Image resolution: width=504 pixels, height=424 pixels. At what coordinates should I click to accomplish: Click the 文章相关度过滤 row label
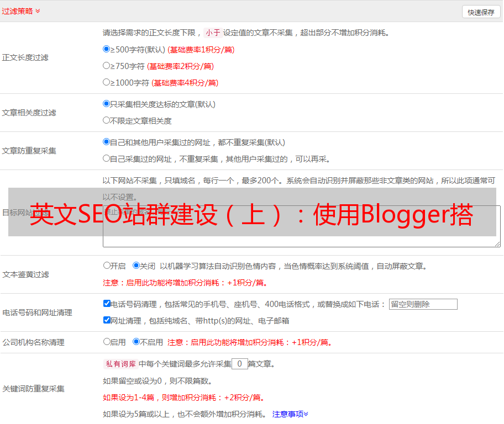pyautogui.click(x=29, y=113)
